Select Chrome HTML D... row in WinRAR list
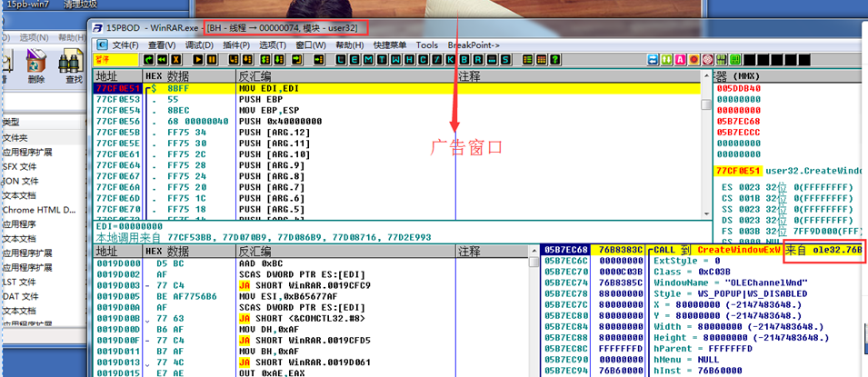This screenshot has width=868, height=377. pyautogui.click(x=44, y=210)
